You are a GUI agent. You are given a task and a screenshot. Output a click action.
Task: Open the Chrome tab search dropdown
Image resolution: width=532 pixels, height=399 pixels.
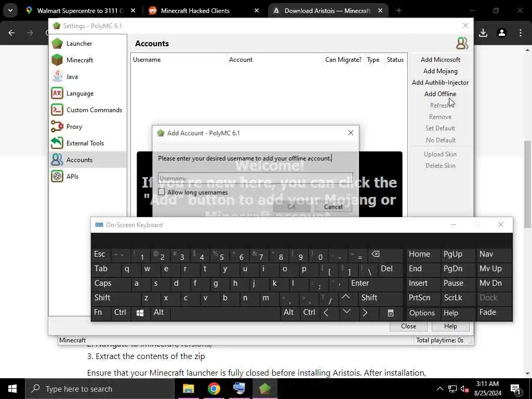[10, 10]
